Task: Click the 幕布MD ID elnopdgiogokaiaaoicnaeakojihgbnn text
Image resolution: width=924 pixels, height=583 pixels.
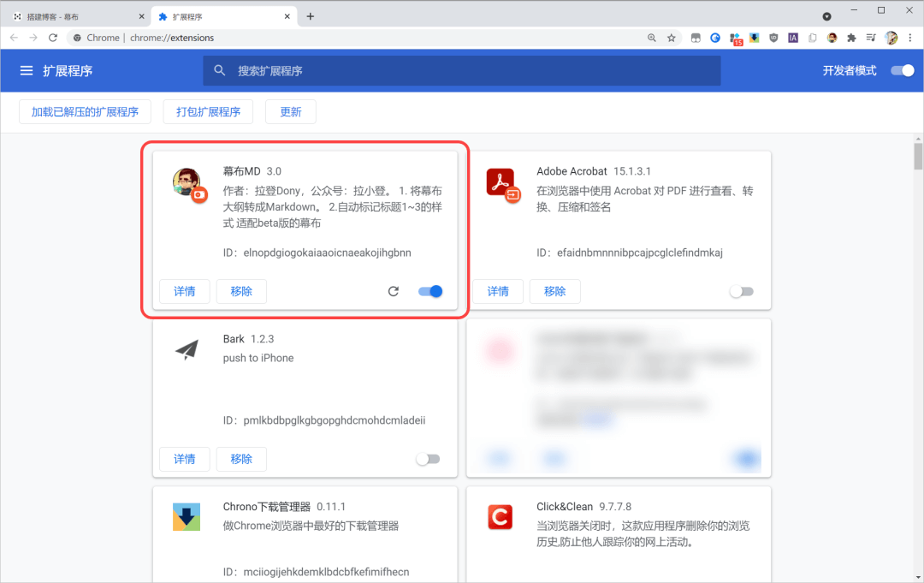Action: click(327, 253)
